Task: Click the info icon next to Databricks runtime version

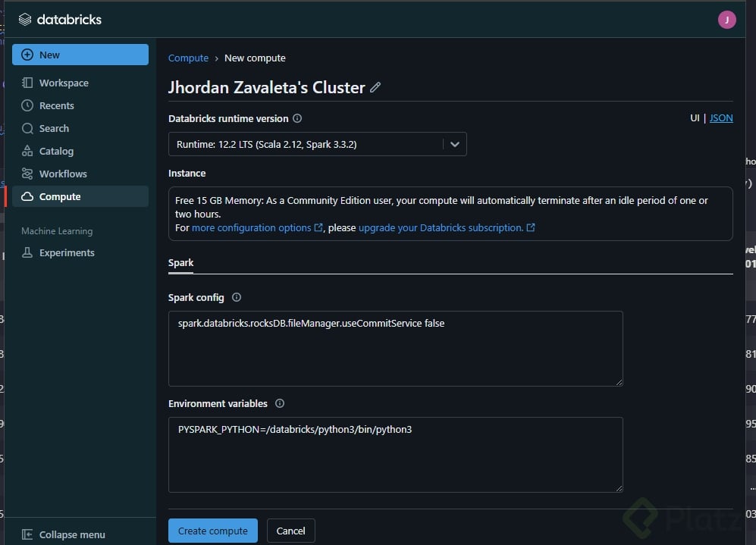Action: pyautogui.click(x=297, y=118)
